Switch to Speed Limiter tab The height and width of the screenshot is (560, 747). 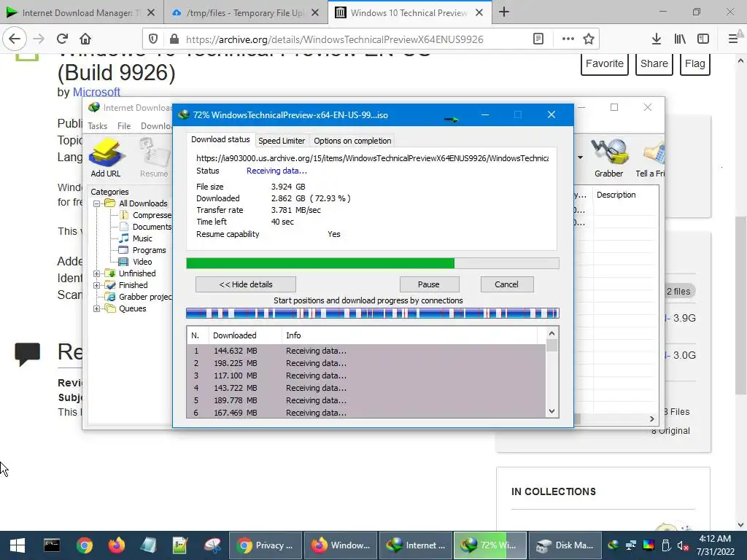pos(282,141)
